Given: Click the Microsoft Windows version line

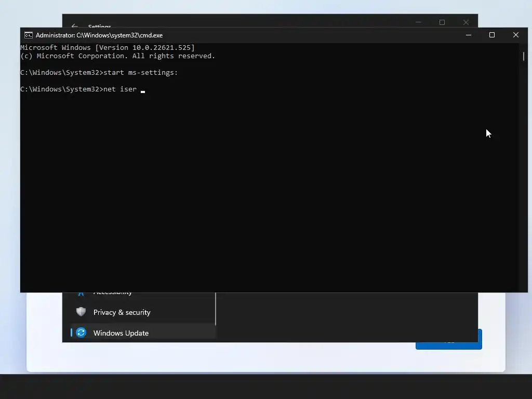Looking at the screenshot, I should point(108,47).
